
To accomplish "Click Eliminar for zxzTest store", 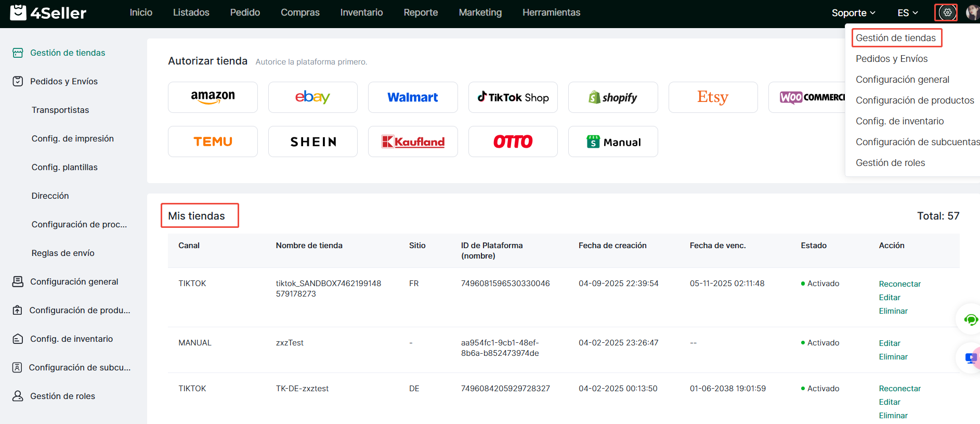I will coord(893,357).
